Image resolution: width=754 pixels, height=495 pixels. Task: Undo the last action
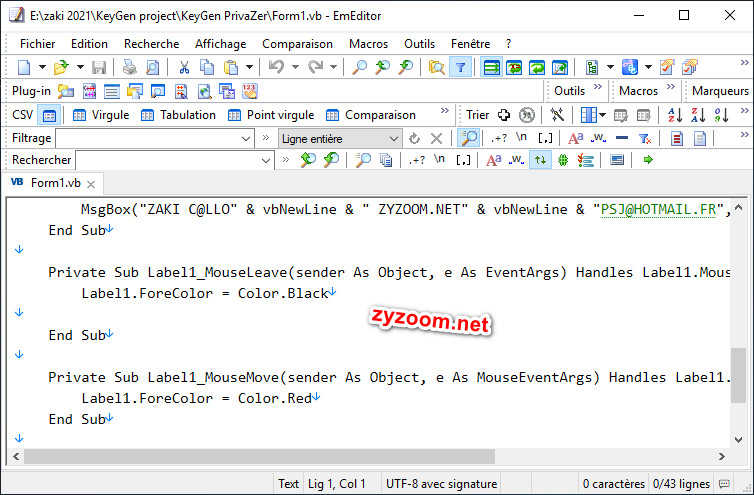tap(276, 67)
